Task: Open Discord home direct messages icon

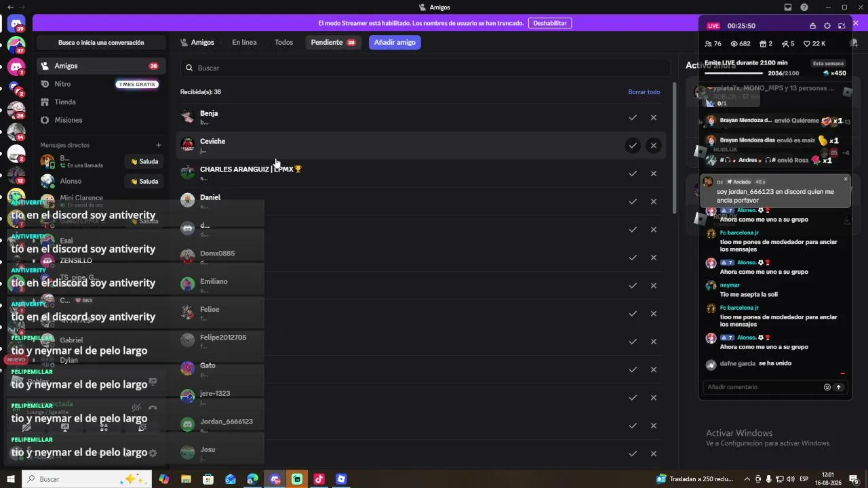Action: tap(16, 24)
